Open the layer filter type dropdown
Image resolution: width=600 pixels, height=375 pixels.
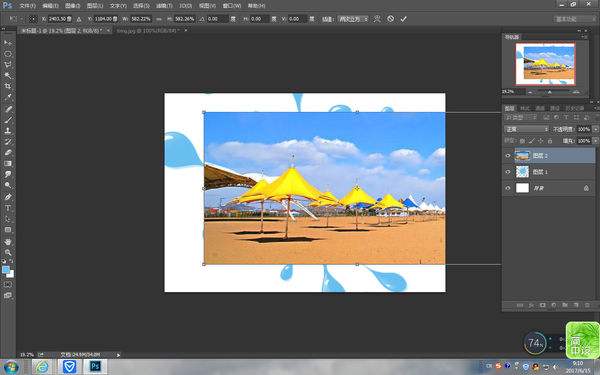522,117
